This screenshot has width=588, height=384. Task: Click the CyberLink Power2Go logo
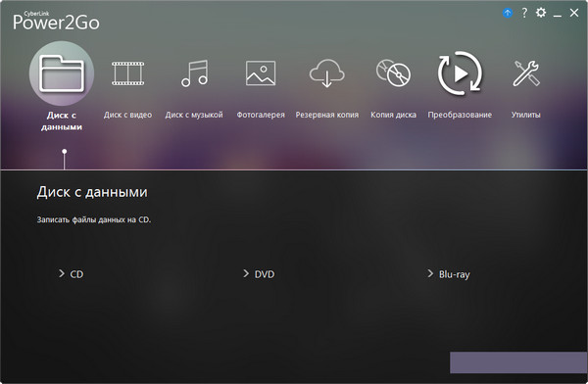56,21
